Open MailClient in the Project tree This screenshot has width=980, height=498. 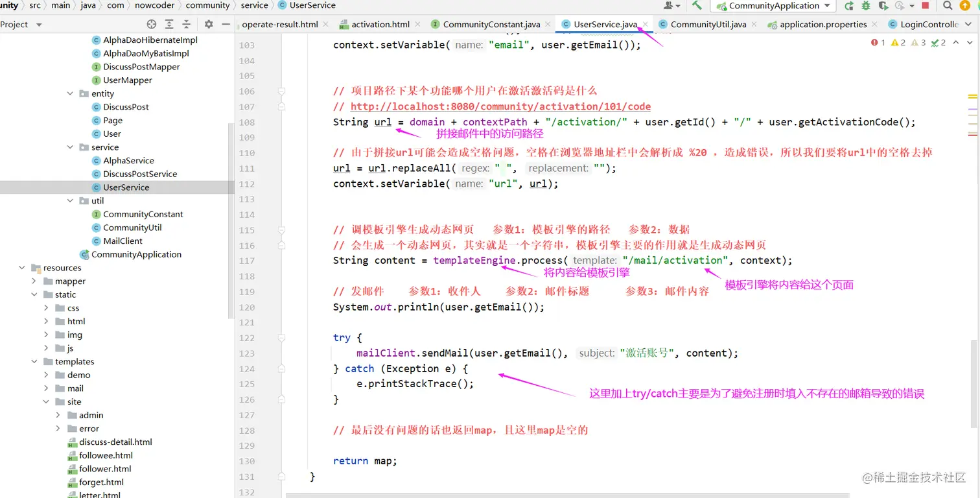point(122,241)
